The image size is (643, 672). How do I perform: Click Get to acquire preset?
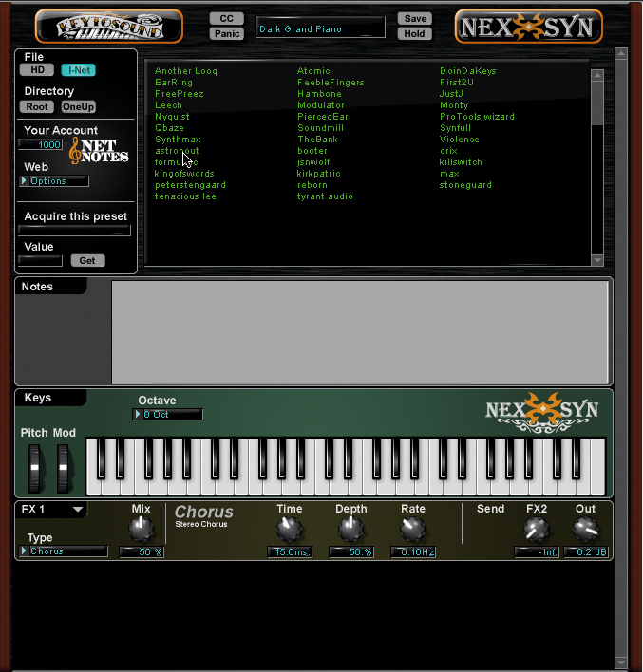[x=87, y=261]
